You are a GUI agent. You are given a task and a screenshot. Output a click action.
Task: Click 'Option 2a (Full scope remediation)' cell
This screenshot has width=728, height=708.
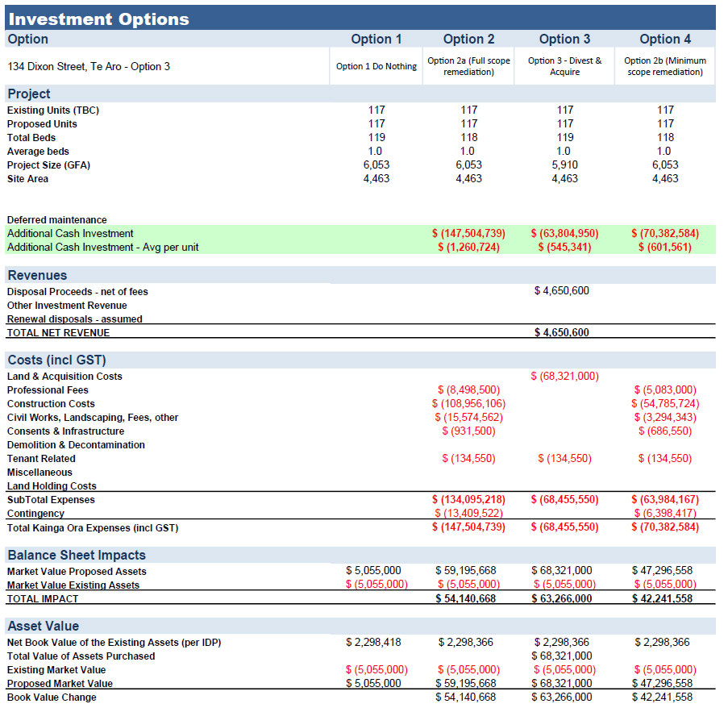point(468,66)
